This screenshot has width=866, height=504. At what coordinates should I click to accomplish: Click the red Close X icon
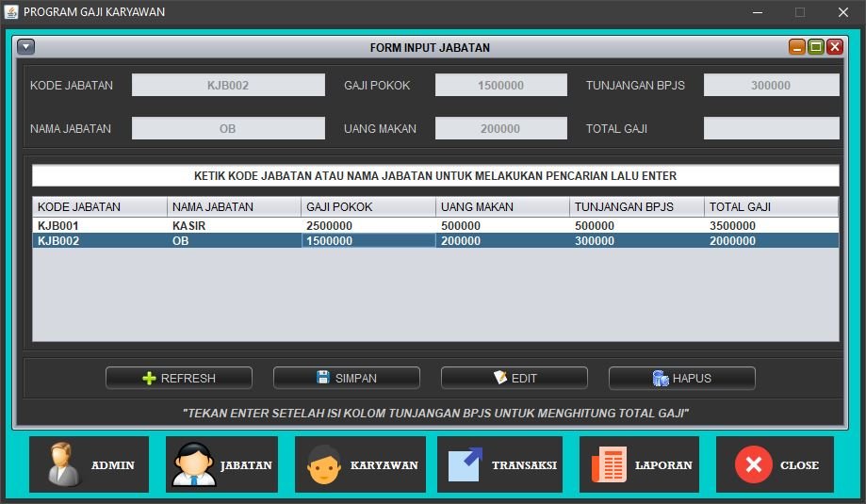(753, 464)
